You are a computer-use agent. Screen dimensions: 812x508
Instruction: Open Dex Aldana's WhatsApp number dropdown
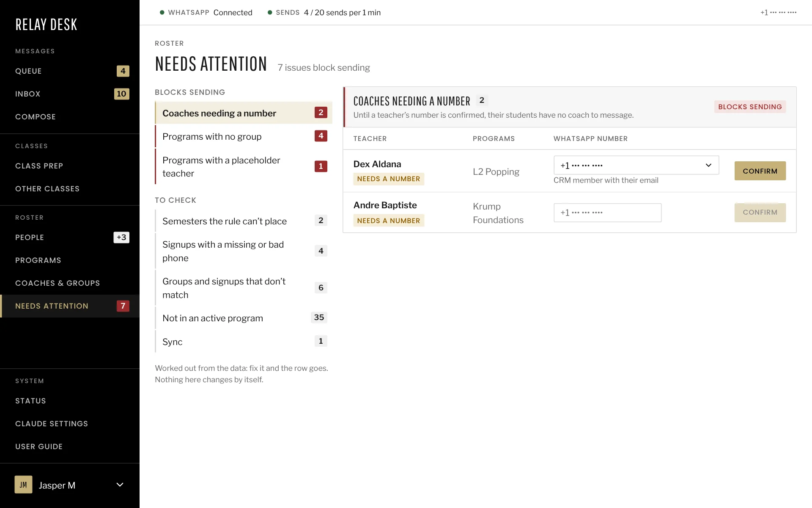[636, 165]
